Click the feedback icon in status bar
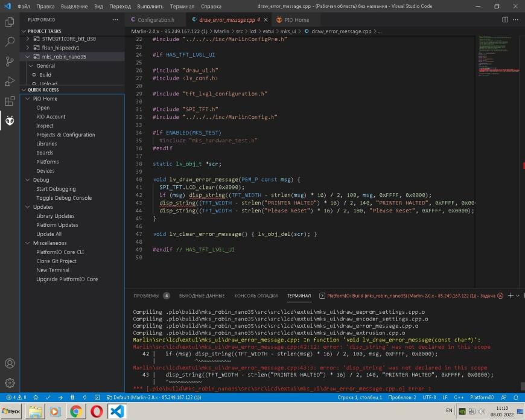The height and width of the screenshot is (420, 525). coord(503,397)
